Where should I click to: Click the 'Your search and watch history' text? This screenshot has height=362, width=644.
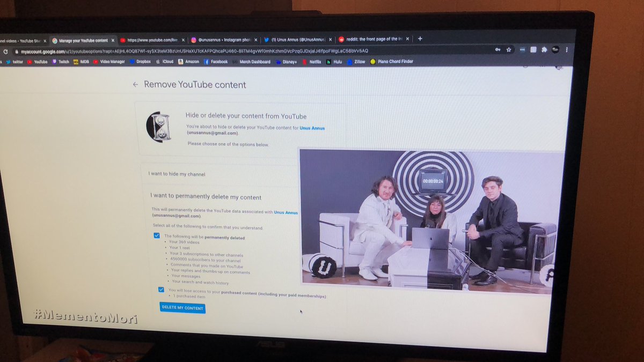199,283
